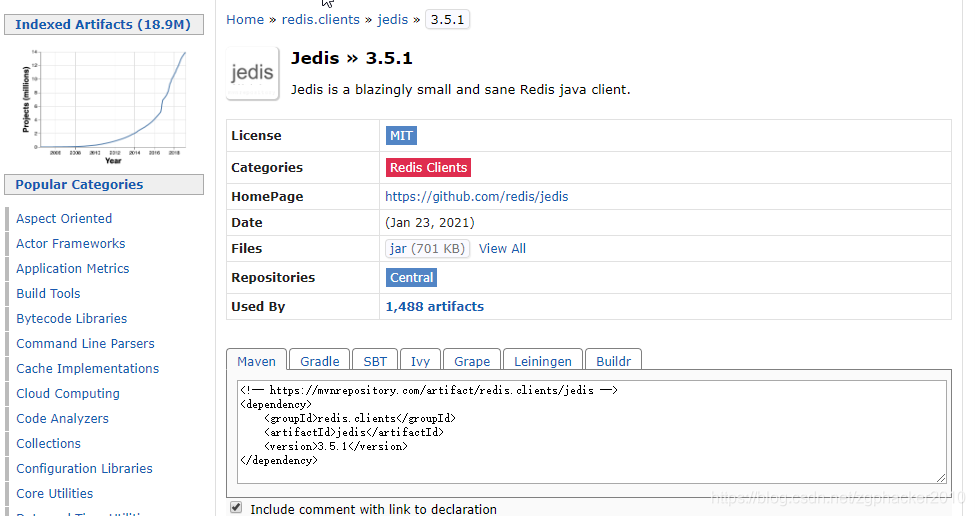Open the Indexed Artifacts growth chart
The image size is (975, 516).
(104, 106)
